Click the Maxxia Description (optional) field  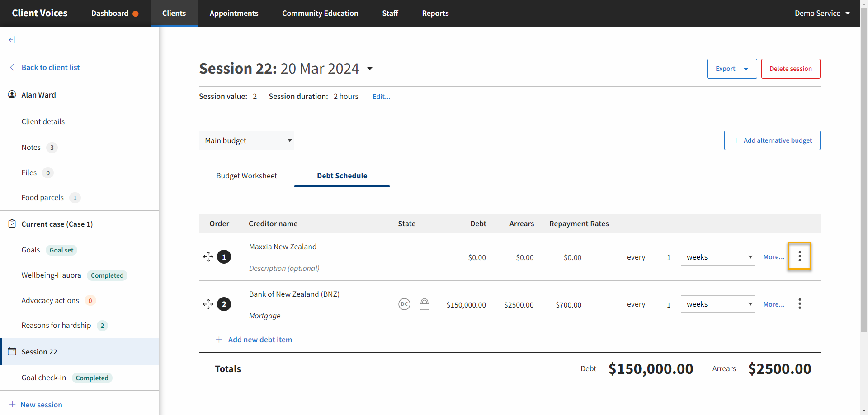(x=284, y=268)
